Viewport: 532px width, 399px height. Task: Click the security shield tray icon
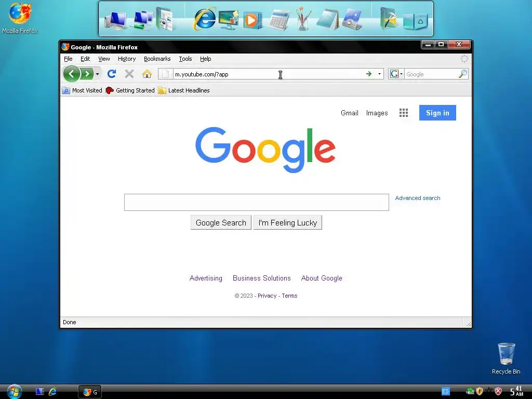coord(480,391)
